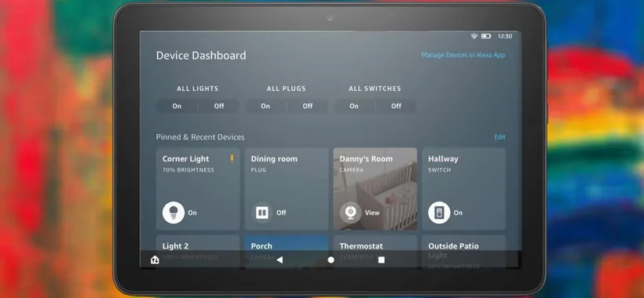Tap the battery status icon
The height and width of the screenshot is (298, 644).
tap(486, 36)
